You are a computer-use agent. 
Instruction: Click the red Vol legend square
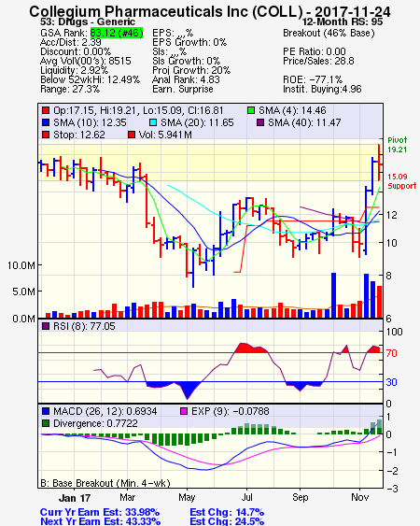[x=132, y=135]
